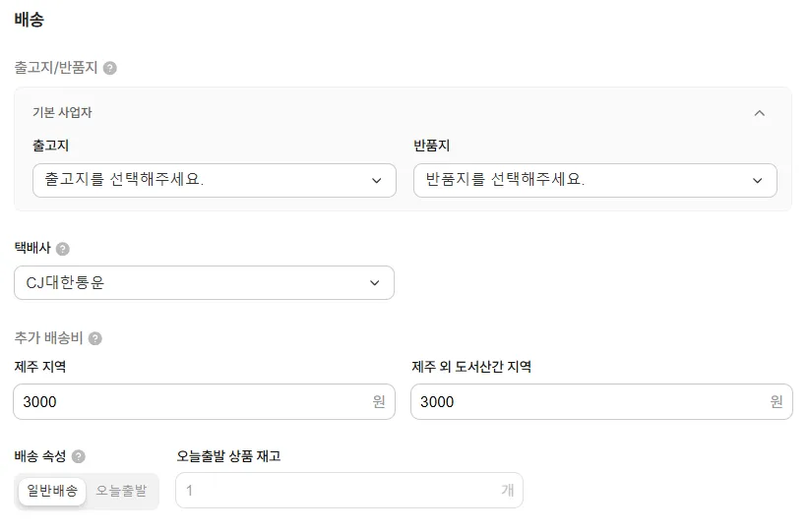Click the 출고지 field label
The width and height of the screenshot is (809, 532).
[x=50, y=146]
